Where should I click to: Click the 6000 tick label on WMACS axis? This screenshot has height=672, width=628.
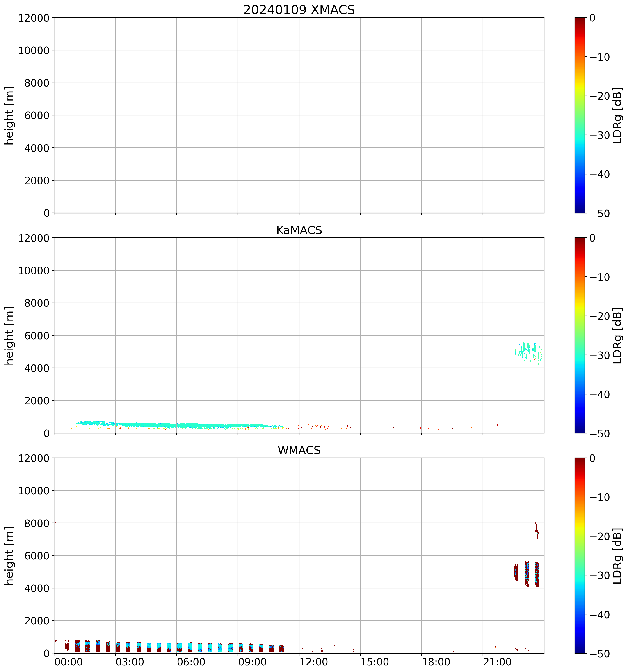coord(37,556)
